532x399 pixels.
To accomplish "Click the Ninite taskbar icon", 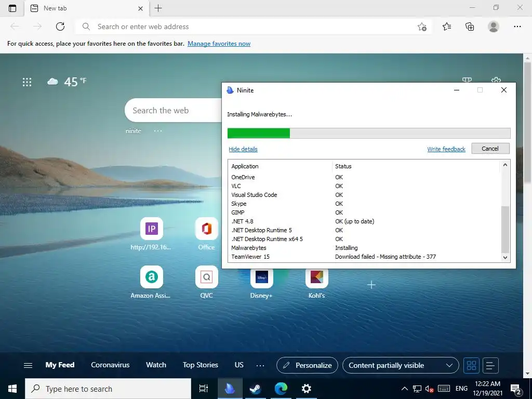I will (x=230, y=389).
